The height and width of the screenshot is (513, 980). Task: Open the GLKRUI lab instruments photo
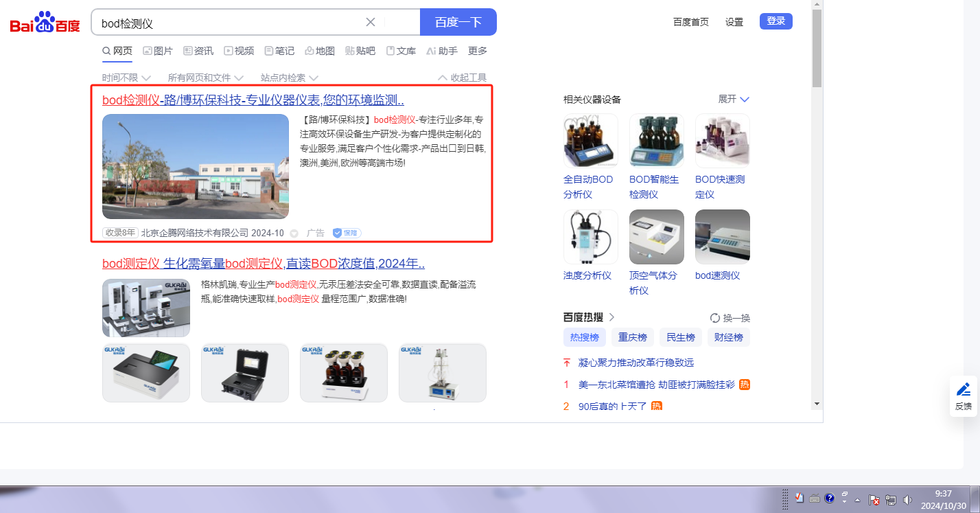pos(146,308)
